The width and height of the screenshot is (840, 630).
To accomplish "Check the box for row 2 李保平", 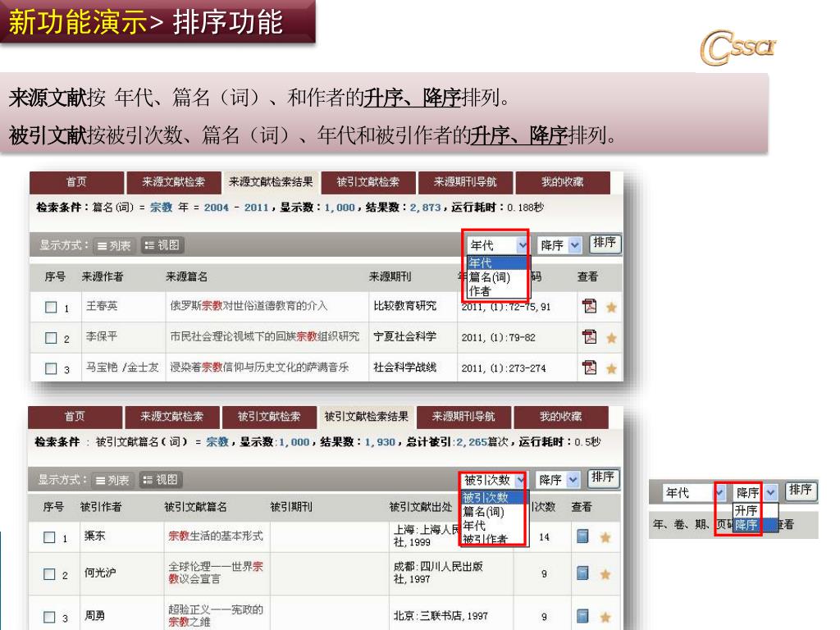I will tap(51, 338).
